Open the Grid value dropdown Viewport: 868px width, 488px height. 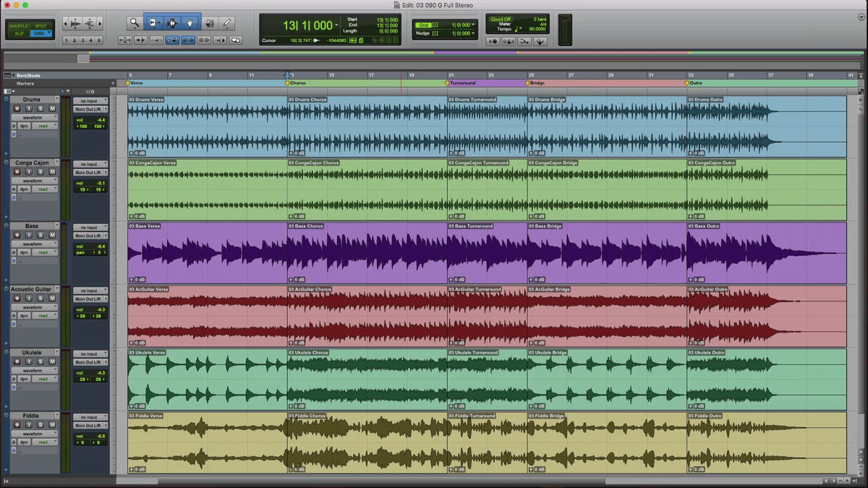tap(472, 25)
